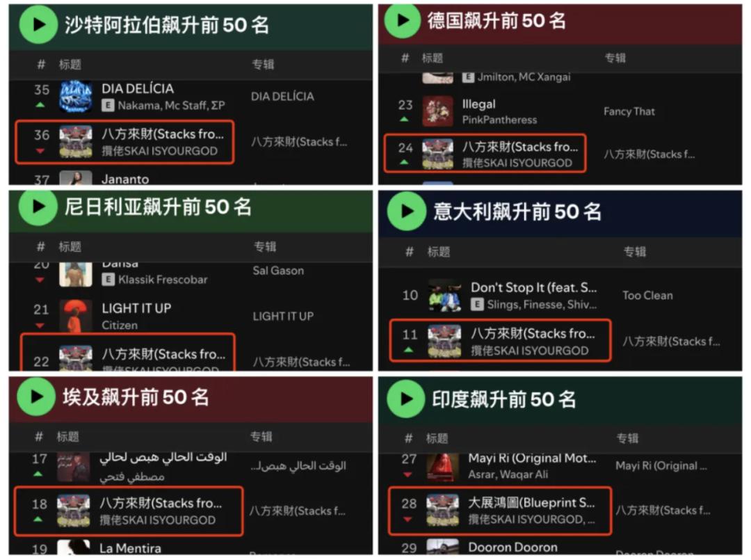Click the 专辑 column header in Saudi chart

click(263, 64)
